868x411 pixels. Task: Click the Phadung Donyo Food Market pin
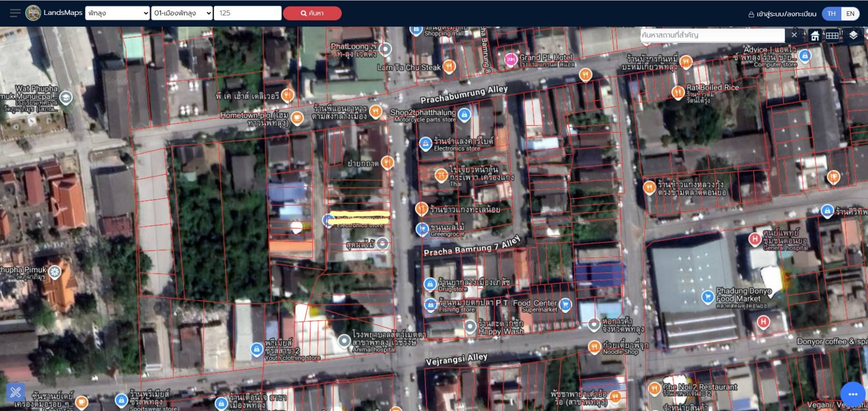coord(708,296)
